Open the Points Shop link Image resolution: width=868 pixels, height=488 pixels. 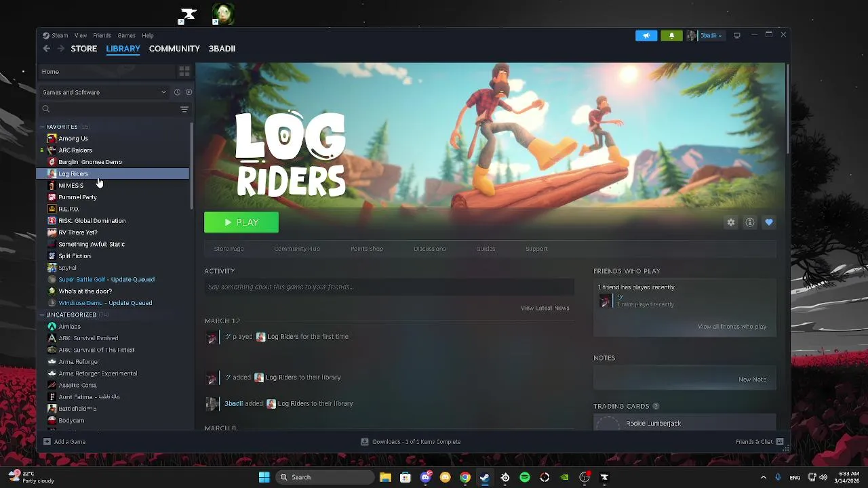[367, 249]
